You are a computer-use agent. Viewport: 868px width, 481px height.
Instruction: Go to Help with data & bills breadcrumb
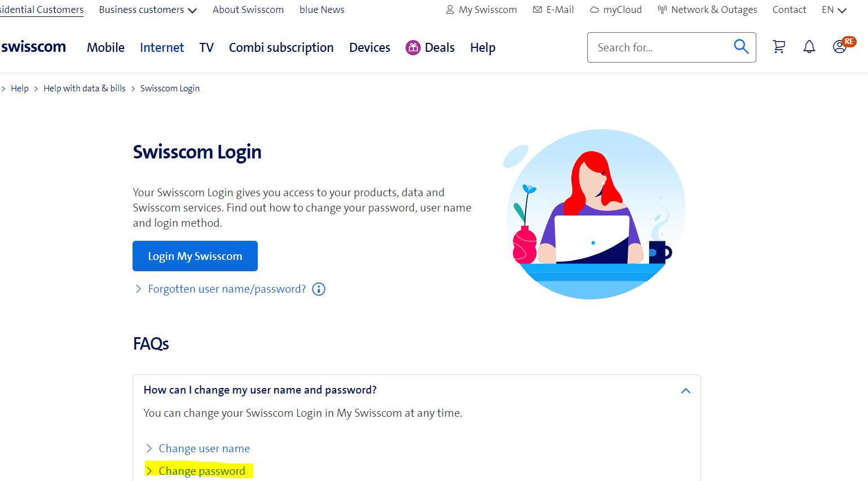coord(85,89)
